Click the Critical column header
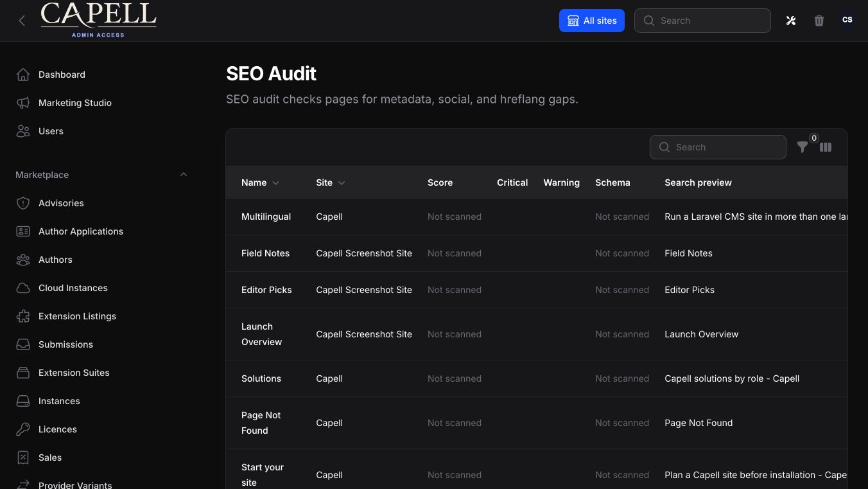This screenshot has width=868, height=489. coord(512,182)
